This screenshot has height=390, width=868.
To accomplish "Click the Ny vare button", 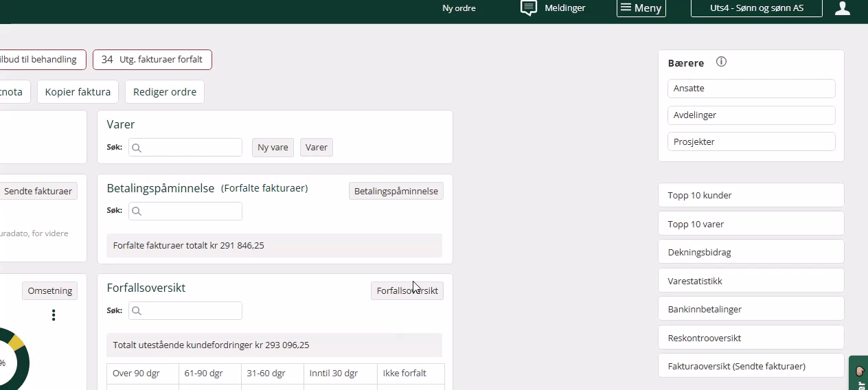I will click(273, 148).
